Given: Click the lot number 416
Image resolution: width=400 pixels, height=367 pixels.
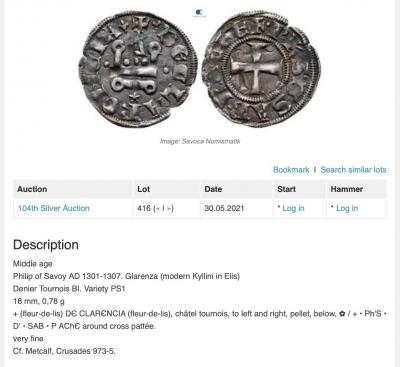Looking at the screenshot, I should pos(144,208).
